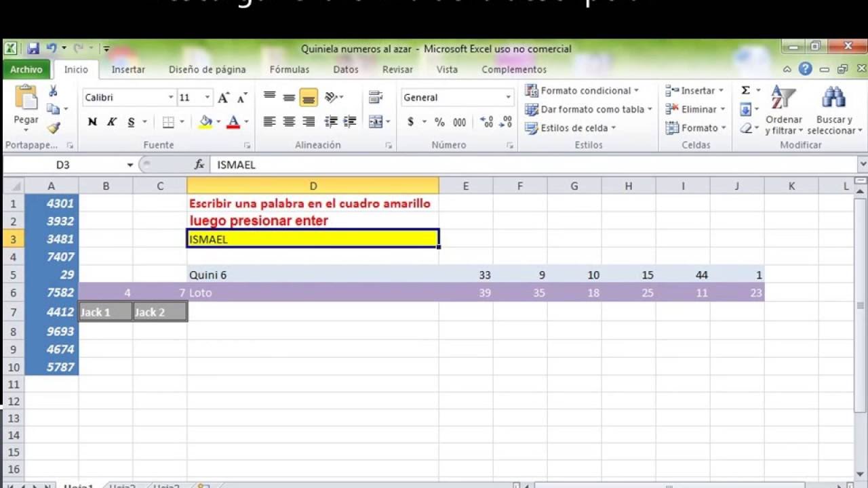Toggle Bold N formatting
The width and height of the screenshot is (868, 488).
[92, 122]
